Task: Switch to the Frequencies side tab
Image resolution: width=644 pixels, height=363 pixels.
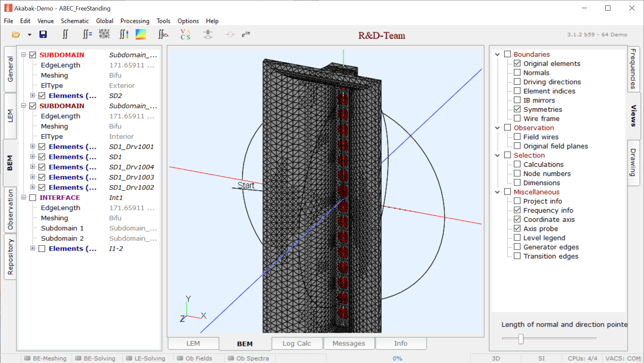Action: [633, 69]
